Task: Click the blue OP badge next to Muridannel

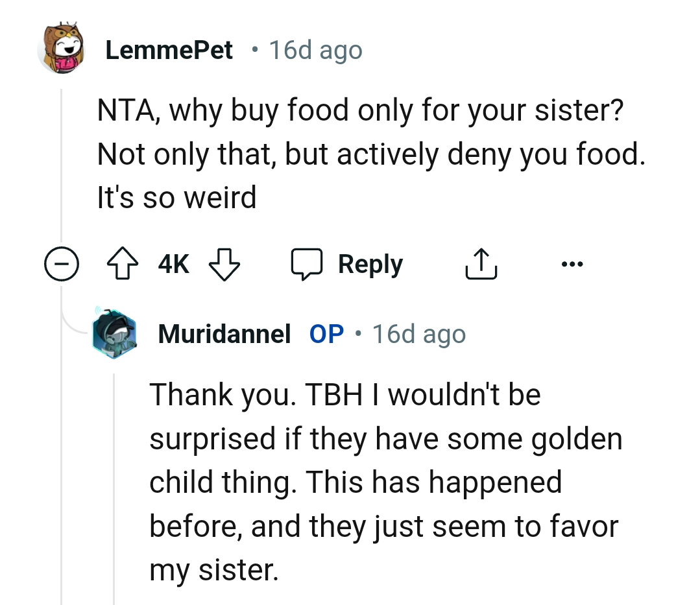Action: [x=326, y=333]
